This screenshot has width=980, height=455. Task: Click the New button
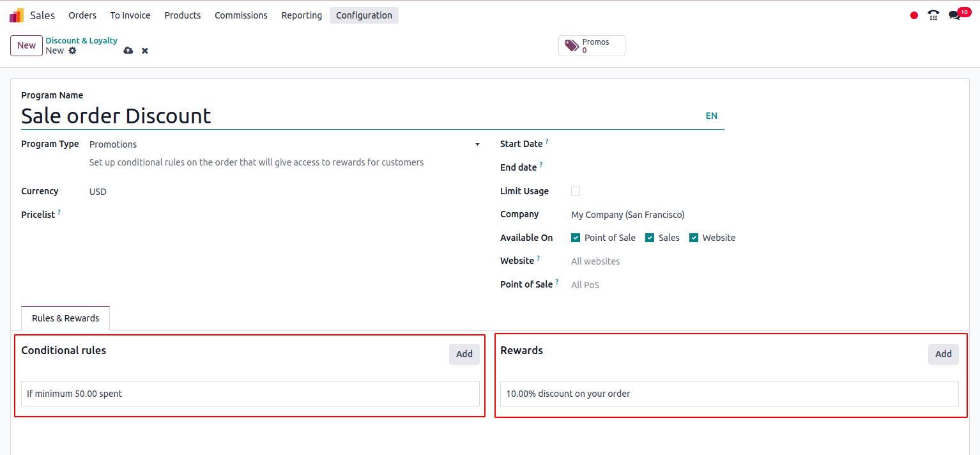click(x=26, y=45)
